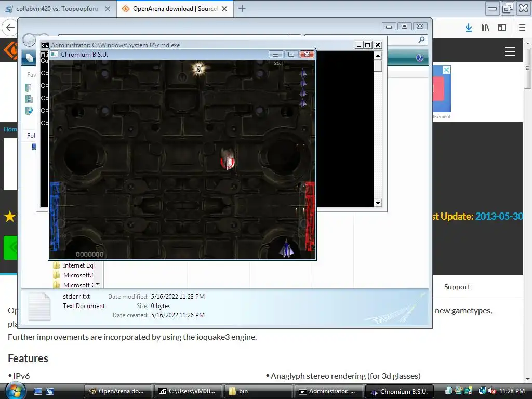Screen dimensions: 532x399
Task: Click the player's blue spaceship in game
Action: point(287,248)
